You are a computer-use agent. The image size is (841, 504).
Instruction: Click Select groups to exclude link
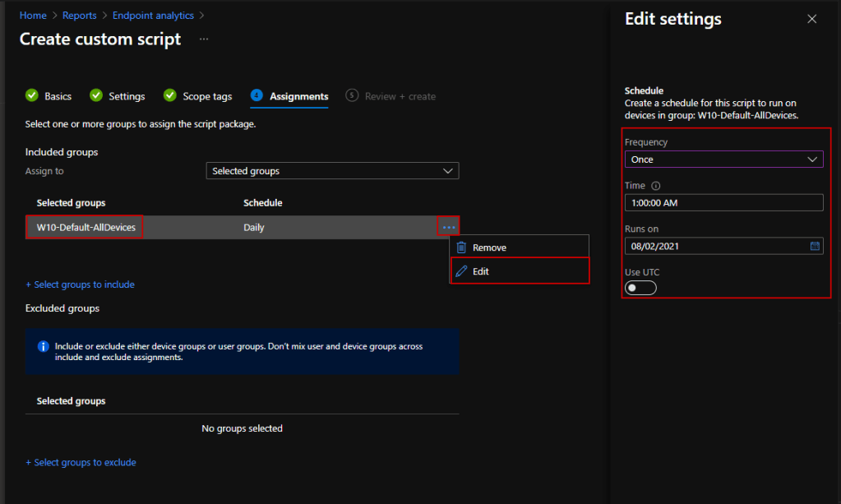click(81, 462)
